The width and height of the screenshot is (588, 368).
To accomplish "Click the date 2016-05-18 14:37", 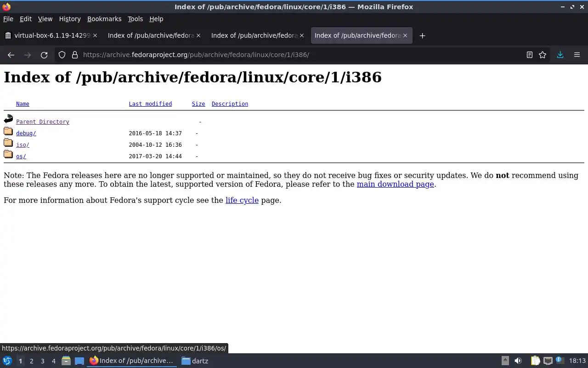I will (155, 133).
